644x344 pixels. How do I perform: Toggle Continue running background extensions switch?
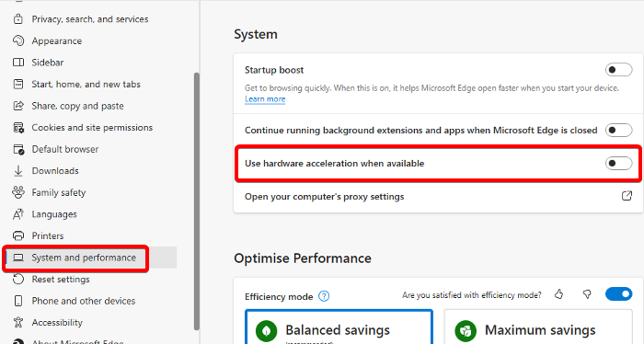[618, 130]
